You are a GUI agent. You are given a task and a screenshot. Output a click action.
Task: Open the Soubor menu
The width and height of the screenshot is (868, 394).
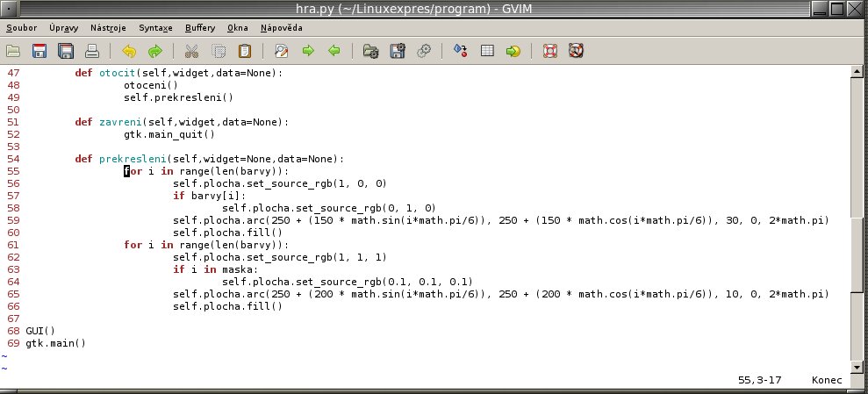click(x=22, y=28)
